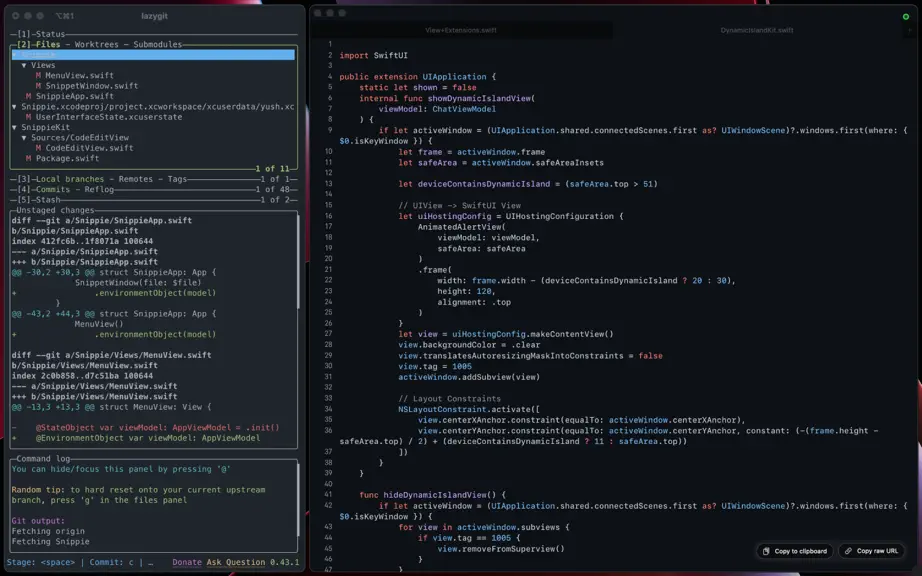Click the Command log panel title
This screenshot has height=576, width=922.
(43, 459)
